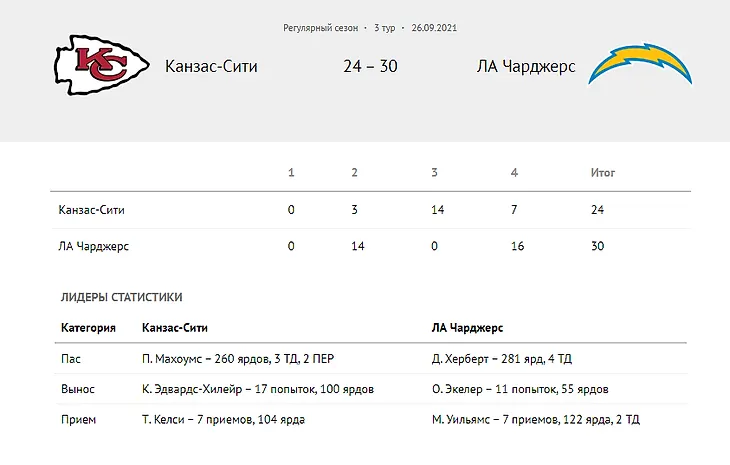This screenshot has height=465, width=730.
Task: Open the Канзас-Сити team name in header
Action: (x=211, y=66)
